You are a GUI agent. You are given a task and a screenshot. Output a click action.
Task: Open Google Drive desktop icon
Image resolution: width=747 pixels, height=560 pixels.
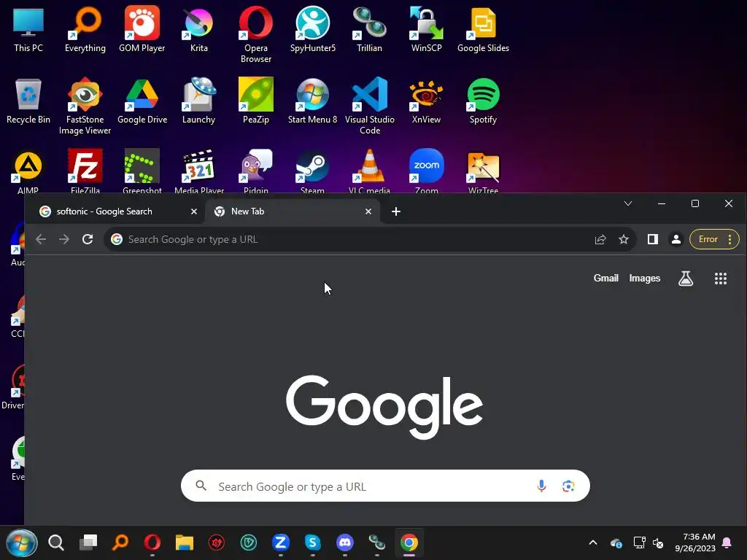pyautogui.click(x=142, y=101)
